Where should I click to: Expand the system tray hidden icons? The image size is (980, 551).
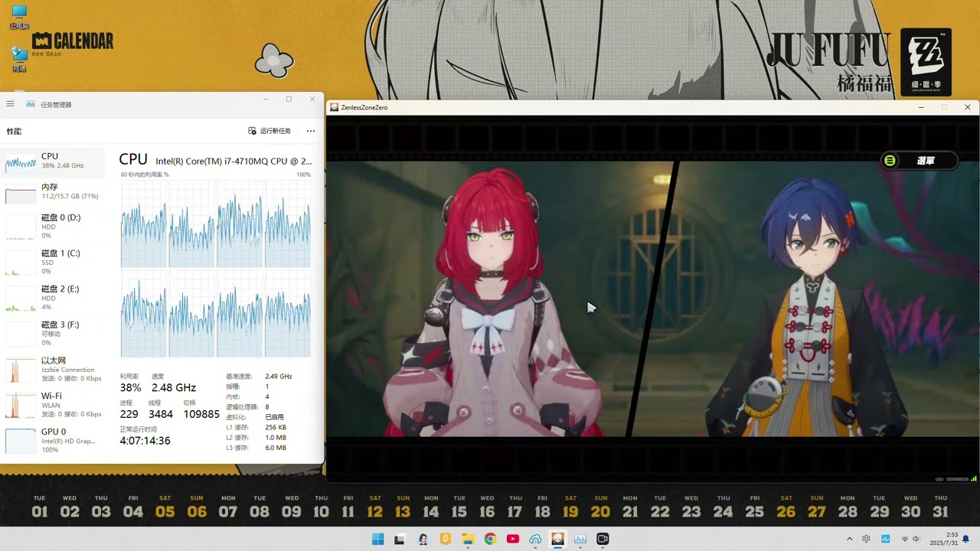coord(849,539)
